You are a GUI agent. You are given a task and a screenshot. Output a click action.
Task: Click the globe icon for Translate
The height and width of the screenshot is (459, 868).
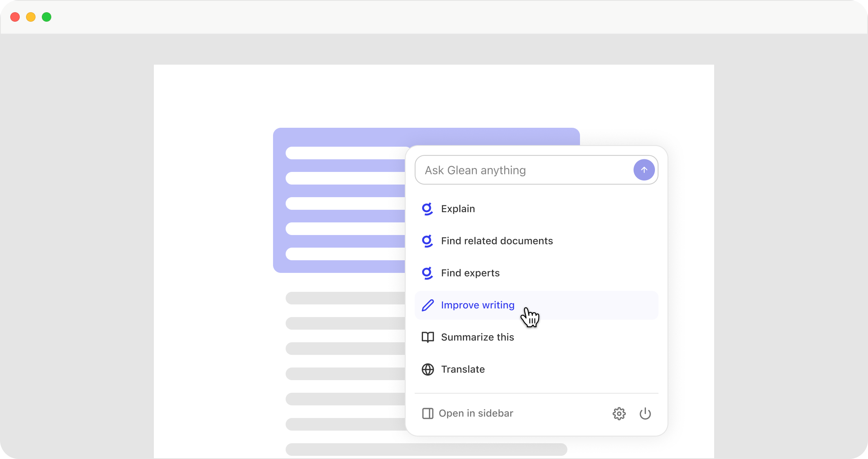coord(428,369)
